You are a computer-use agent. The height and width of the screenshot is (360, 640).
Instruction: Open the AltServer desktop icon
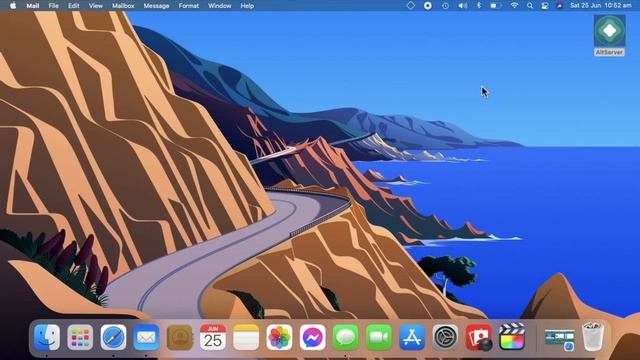tap(609, 36)
